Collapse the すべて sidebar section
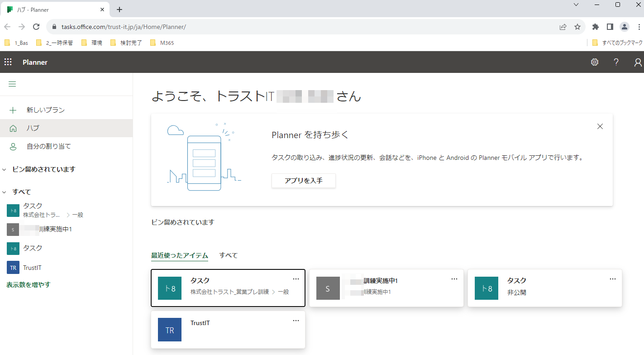 (4, 192)
